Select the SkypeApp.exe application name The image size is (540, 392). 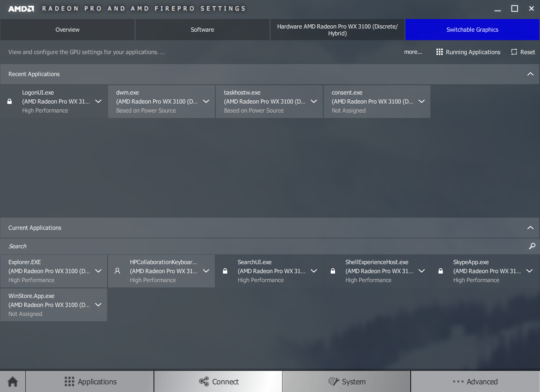471,262
